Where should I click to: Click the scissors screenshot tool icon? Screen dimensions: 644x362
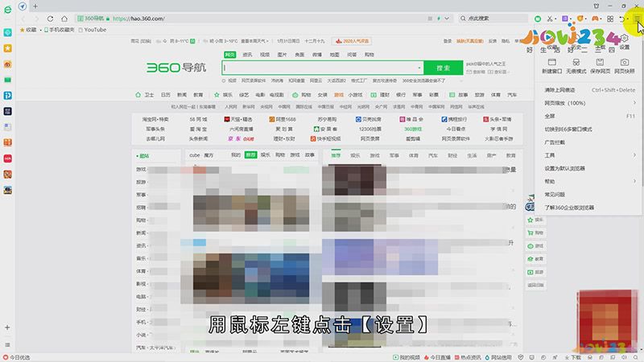click(550, 19)
